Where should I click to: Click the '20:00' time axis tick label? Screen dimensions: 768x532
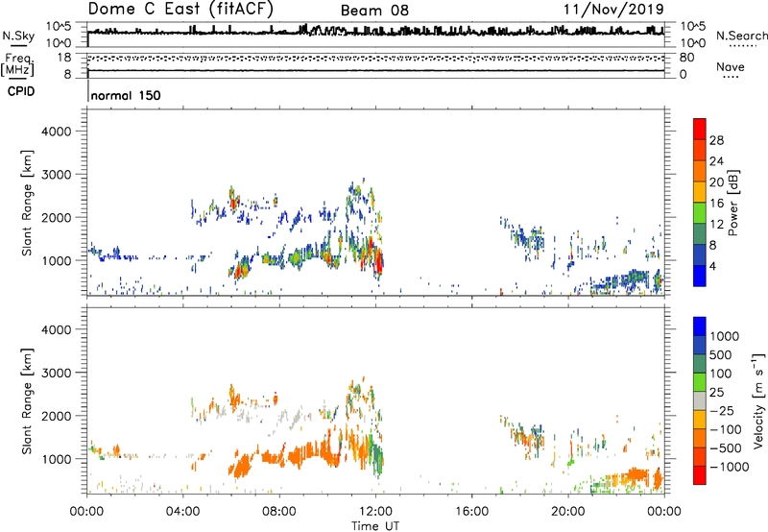click(x=568, y=512)
